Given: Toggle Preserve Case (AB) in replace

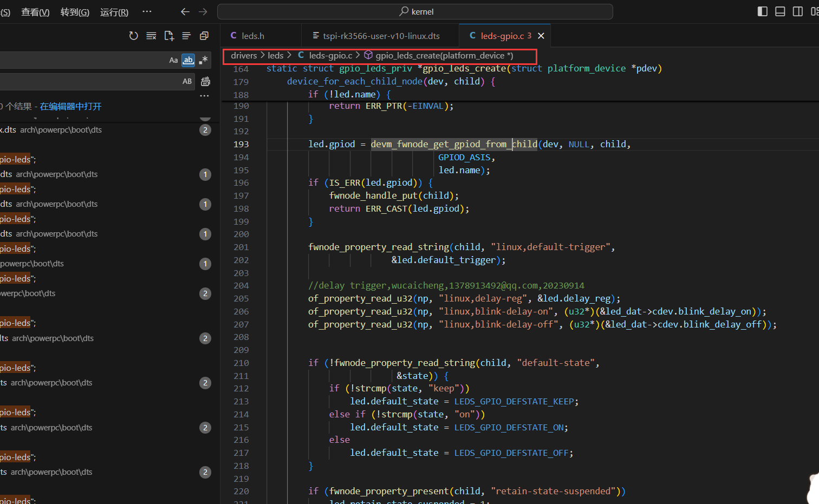Looking at the screenshot, I should click(x=187, y=81).
